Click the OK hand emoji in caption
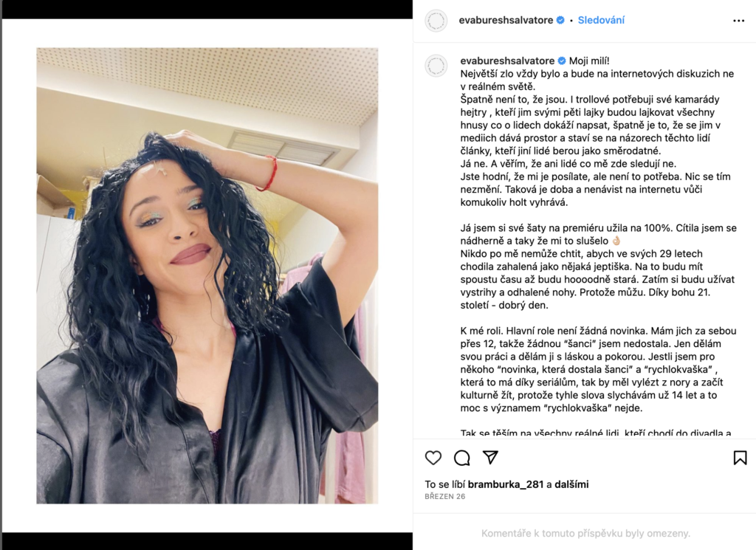Image resolution: width=756 pixels, height=550 pixels. point(616,241)
